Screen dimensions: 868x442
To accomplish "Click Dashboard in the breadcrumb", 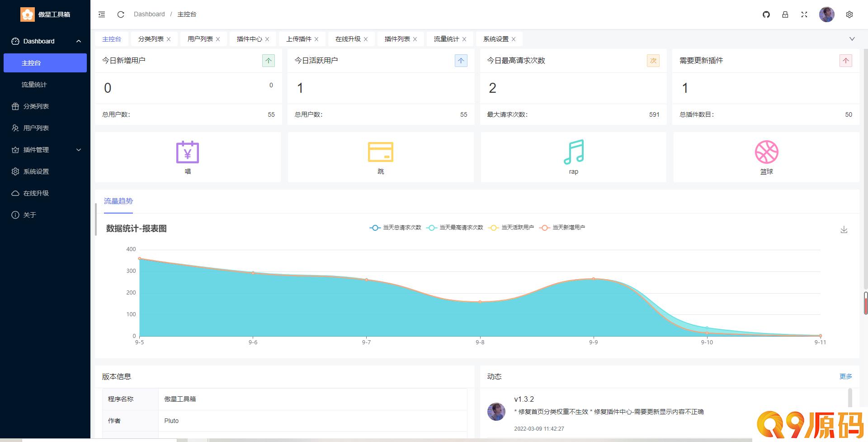I will coord(149,14).
